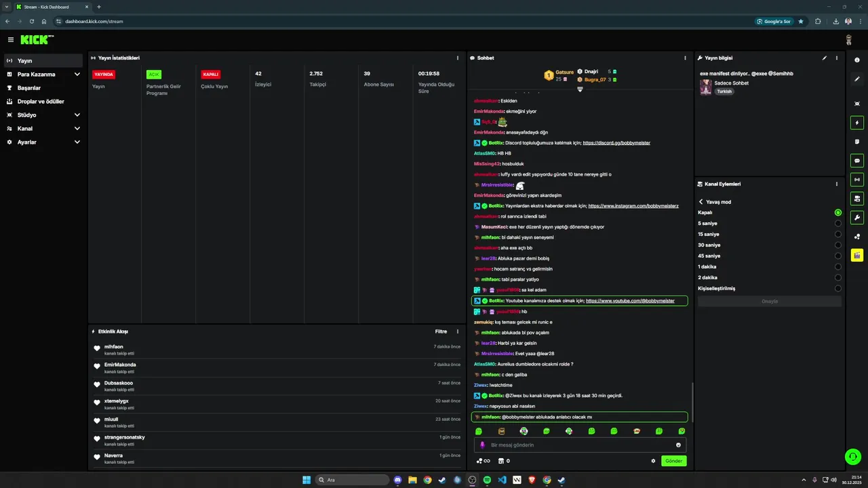The width and height of the screenshot is (868, 488).
Task: Open Yayın bilgisi panel three-dot menu
Action: point(837,58)
